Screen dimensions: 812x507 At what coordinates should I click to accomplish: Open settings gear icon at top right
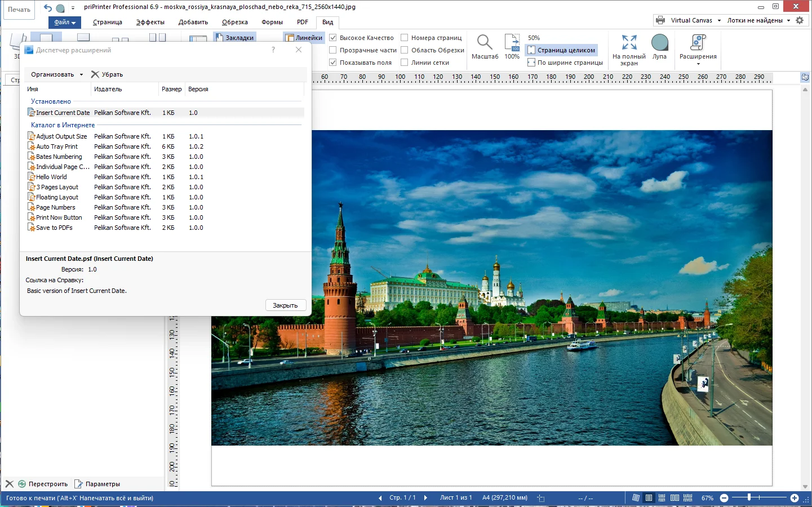(x=800, y=20)
